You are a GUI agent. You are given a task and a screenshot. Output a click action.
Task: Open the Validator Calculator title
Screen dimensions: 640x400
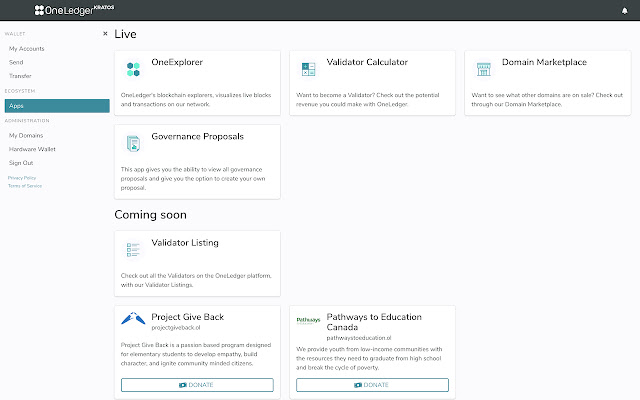pos(367,62)
